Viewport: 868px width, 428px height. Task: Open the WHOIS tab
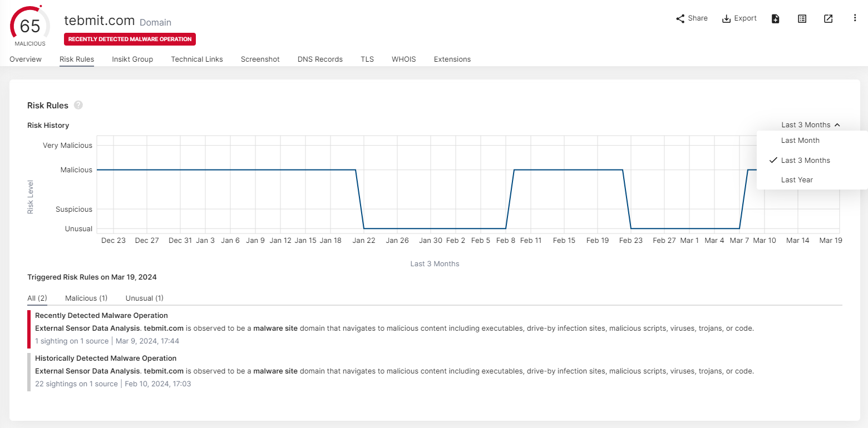pyautogui.click(x=403, y=59)
